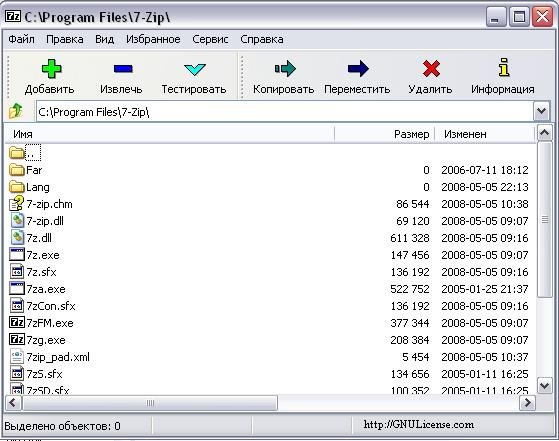559x441 pixels.
Task: Click the date 2005-01-25 21:37
Action: pyautogui.click(x=485, y=289)
